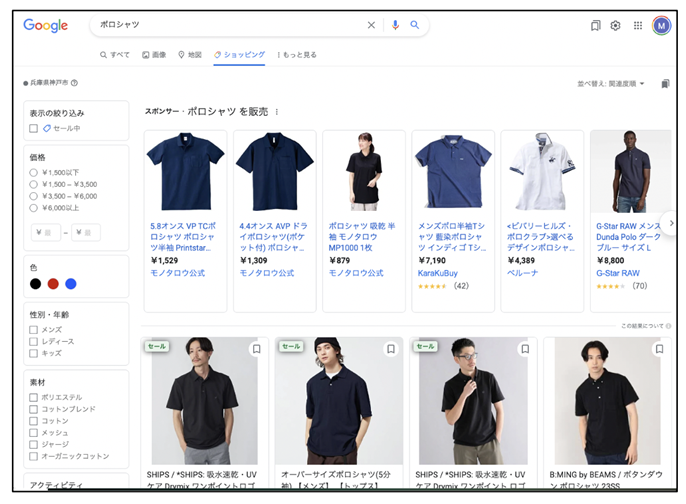This screenshot has width=686, height=504.
Task: Check the メッシュ material filter
Action: click(33, 433)
